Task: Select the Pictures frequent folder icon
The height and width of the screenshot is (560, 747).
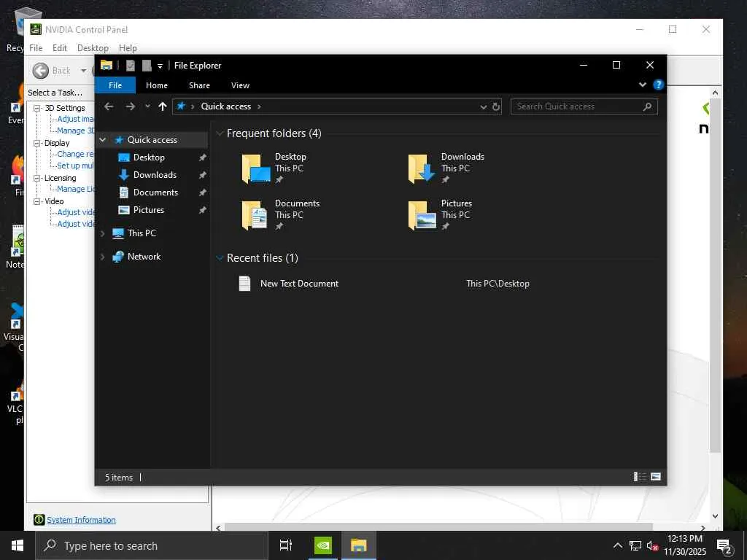Action: tap(422, 215)
